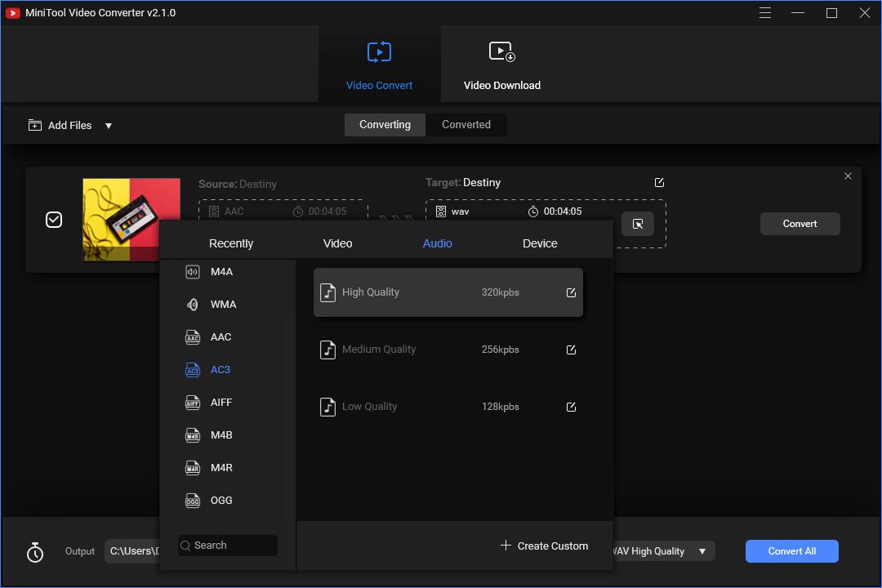882x588 pixels.
Task: Switch to the Converted tab
Action: coord(465,124)
